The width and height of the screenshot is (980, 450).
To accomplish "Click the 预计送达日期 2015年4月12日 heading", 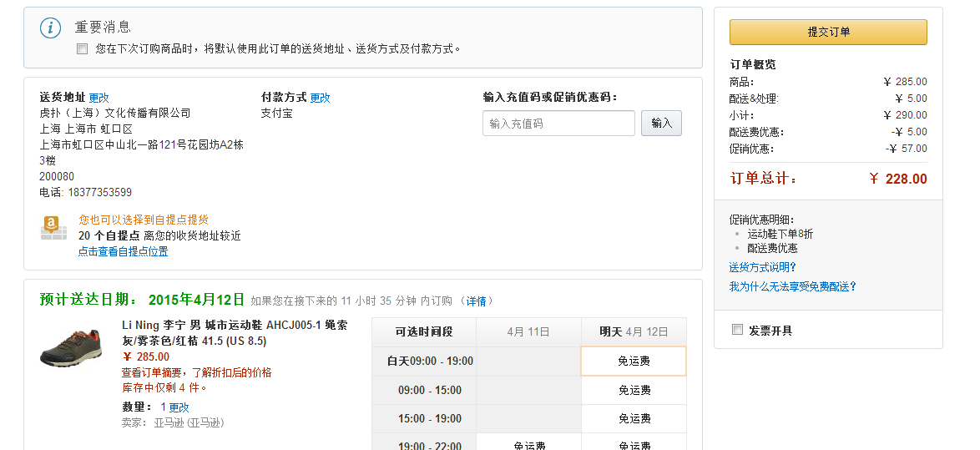I will pos(142,300).
